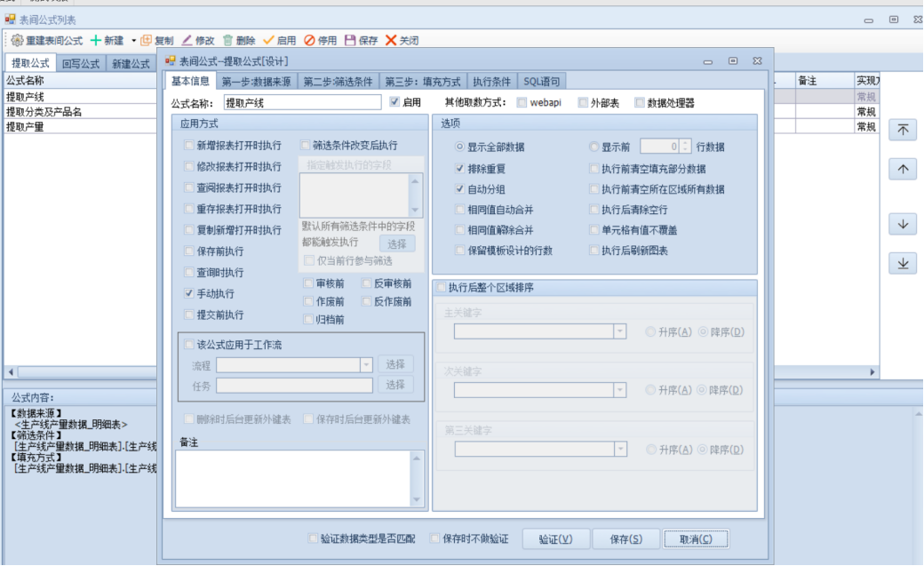Click the 删除 trash can icon

228,40
